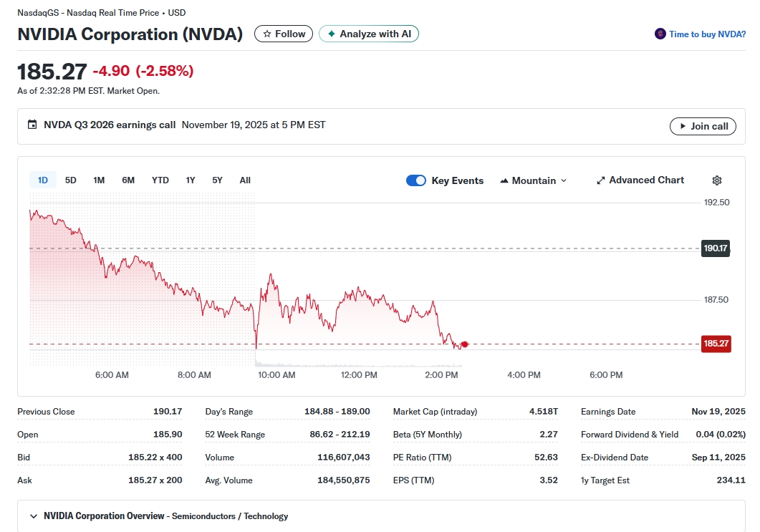Click the 185.27 current price chart label
Viewport: 760px width, 532px height.
coord(715,344)
